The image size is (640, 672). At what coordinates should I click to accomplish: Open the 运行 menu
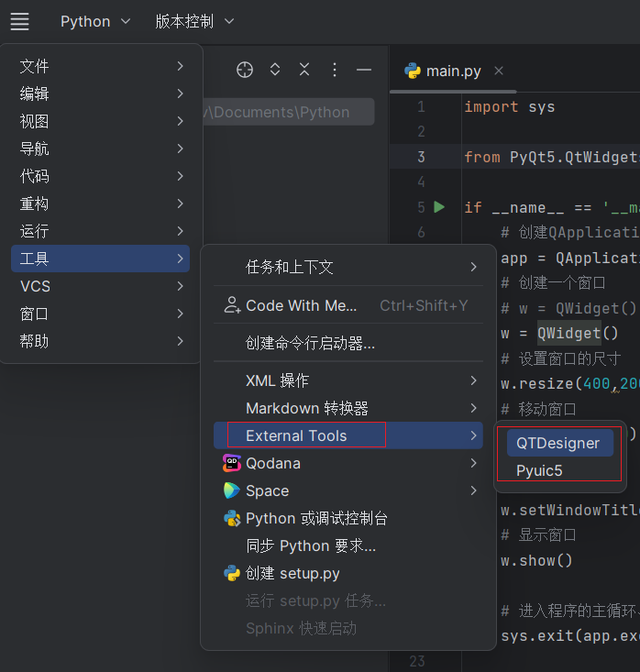[x=100, y=231]
